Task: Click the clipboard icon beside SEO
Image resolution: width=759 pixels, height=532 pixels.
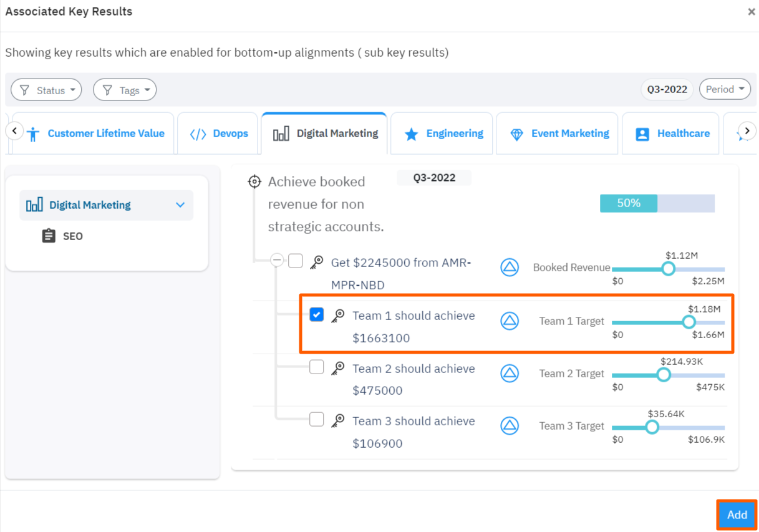Action: pos(50,236)
